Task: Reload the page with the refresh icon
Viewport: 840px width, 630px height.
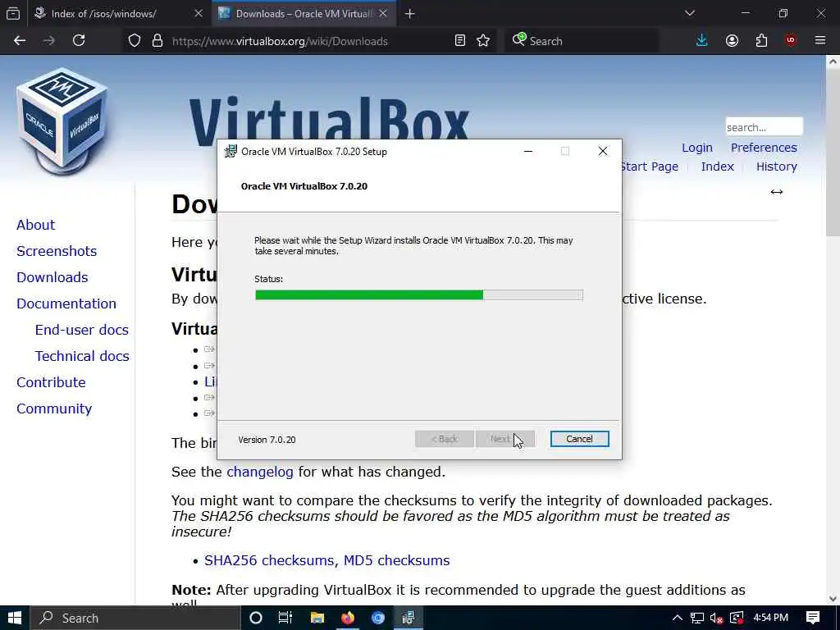Action: 79,40
